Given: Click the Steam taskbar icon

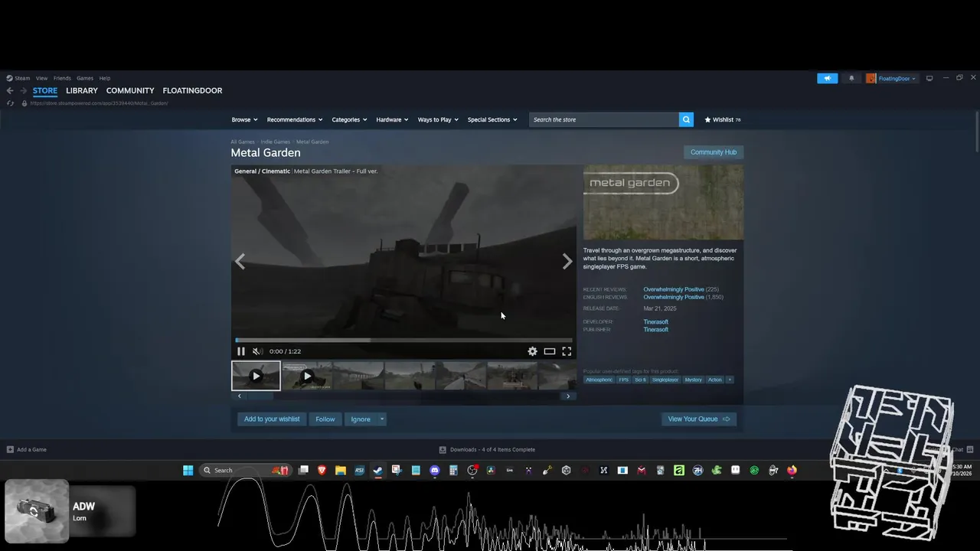Looking at the screenshot, I should click(378, 470).
